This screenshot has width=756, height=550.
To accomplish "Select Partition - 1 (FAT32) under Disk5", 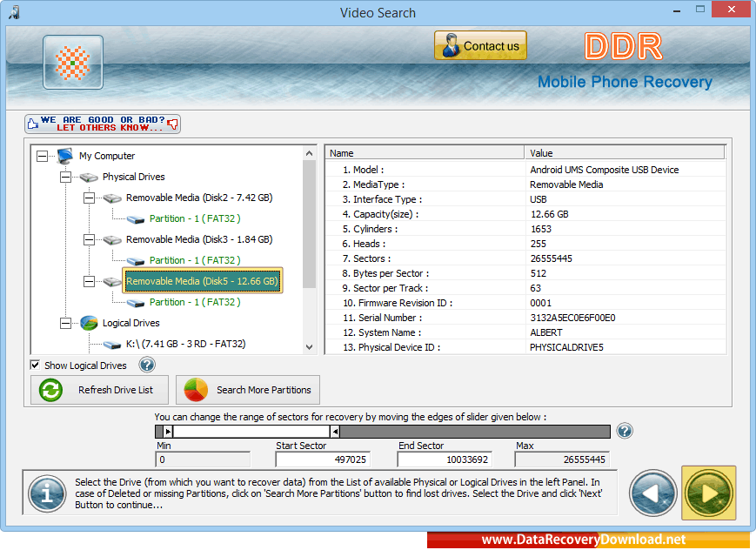I will [x=195, y=302].
